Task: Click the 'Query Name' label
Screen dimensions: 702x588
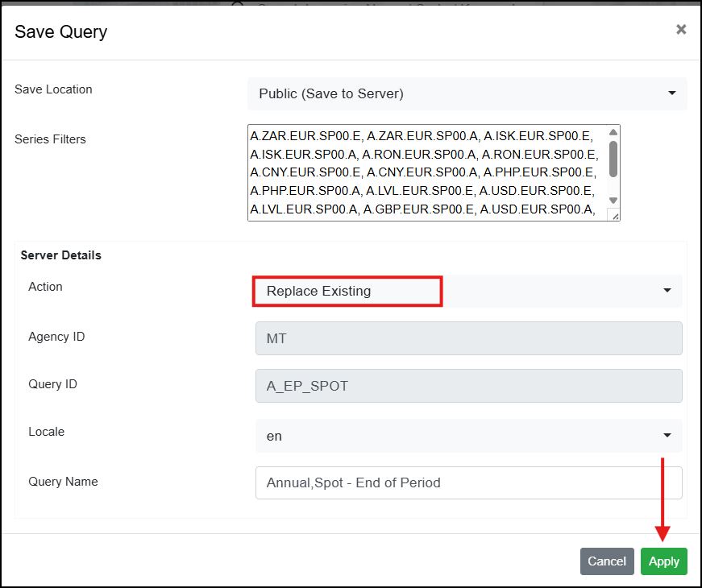Action: [63, 482]
